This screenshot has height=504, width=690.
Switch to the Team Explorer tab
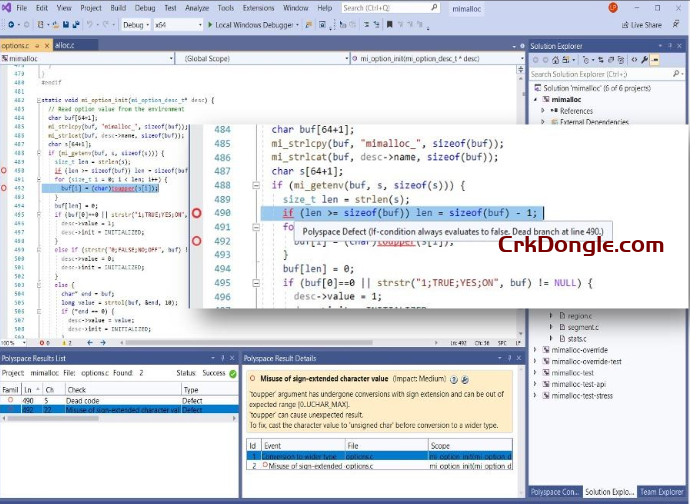(661, 492)
